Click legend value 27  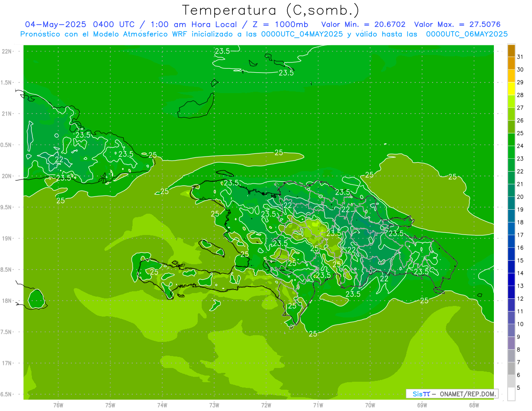coord(520,108)
